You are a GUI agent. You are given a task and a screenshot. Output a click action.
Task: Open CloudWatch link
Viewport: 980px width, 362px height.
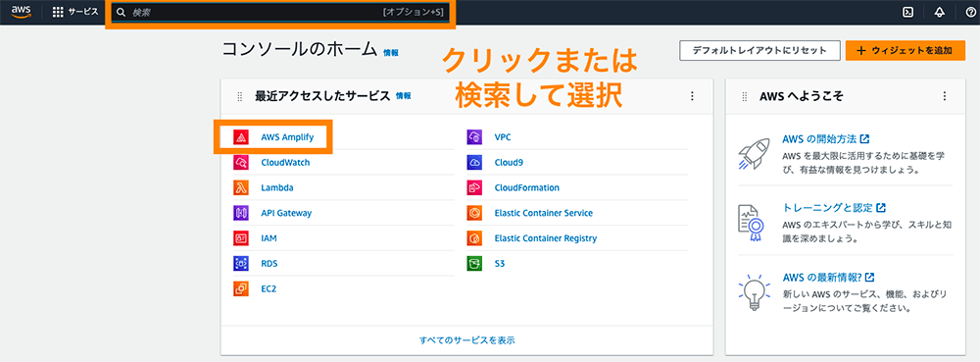(x=285, y=163)
